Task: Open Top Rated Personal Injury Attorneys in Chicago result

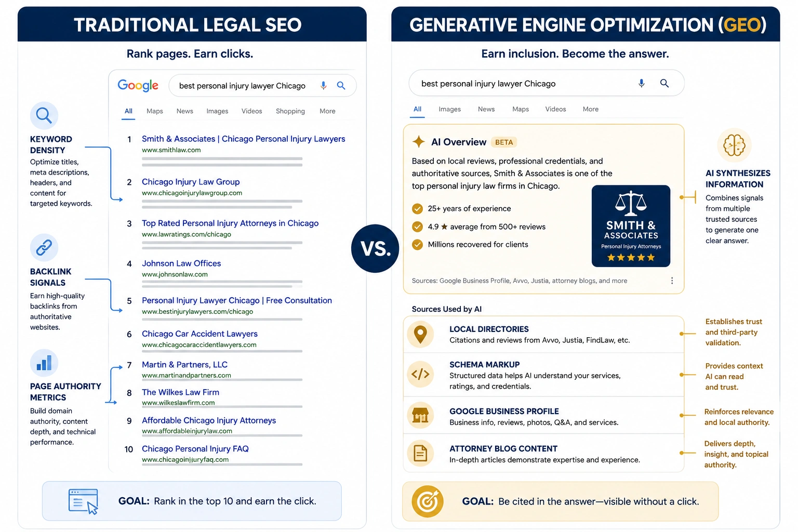Action: pyautogui.click(x=230, y=223)
